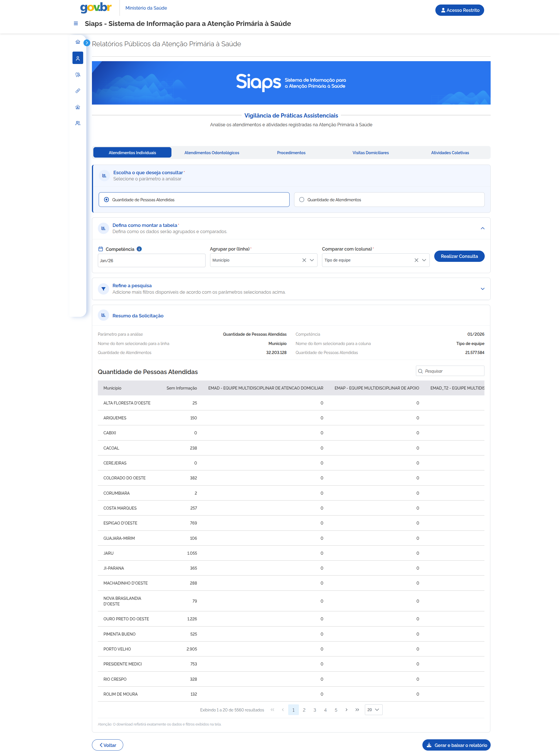This screenshot has height=752, width=560.
Task: Open the hamburger menu beside the Siaps title
Action: pos(76,23)
